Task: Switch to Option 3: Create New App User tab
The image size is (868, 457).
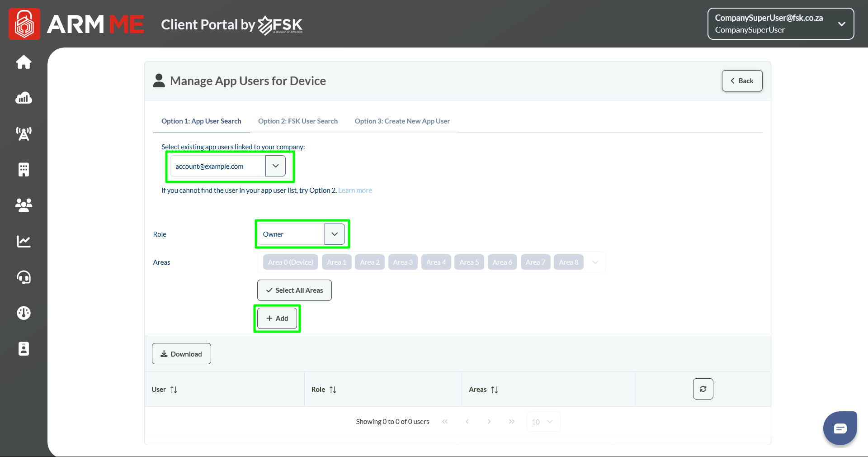Action: click(402, 121)
